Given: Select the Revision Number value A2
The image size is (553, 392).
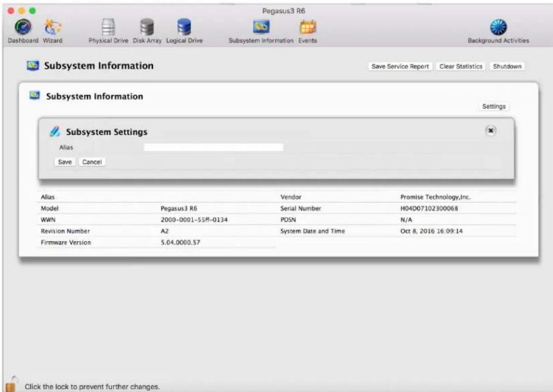Looking at the screenshot, I should 165,231.
